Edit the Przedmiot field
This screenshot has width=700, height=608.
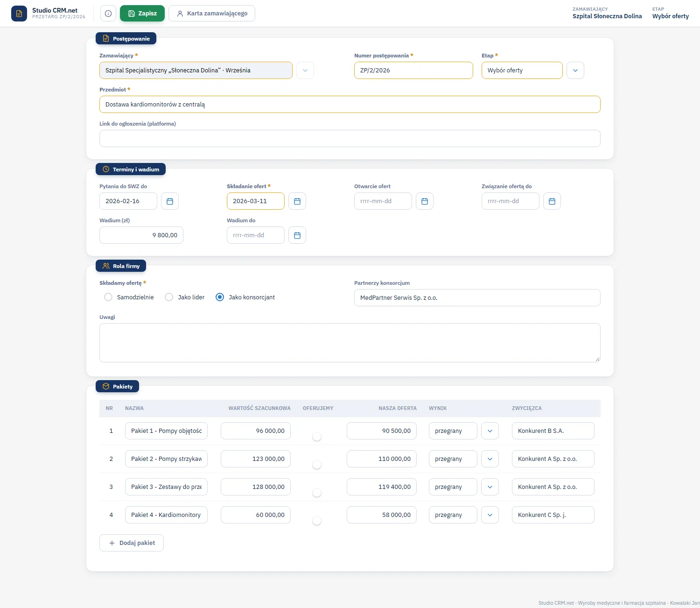(x=350, y=105)
